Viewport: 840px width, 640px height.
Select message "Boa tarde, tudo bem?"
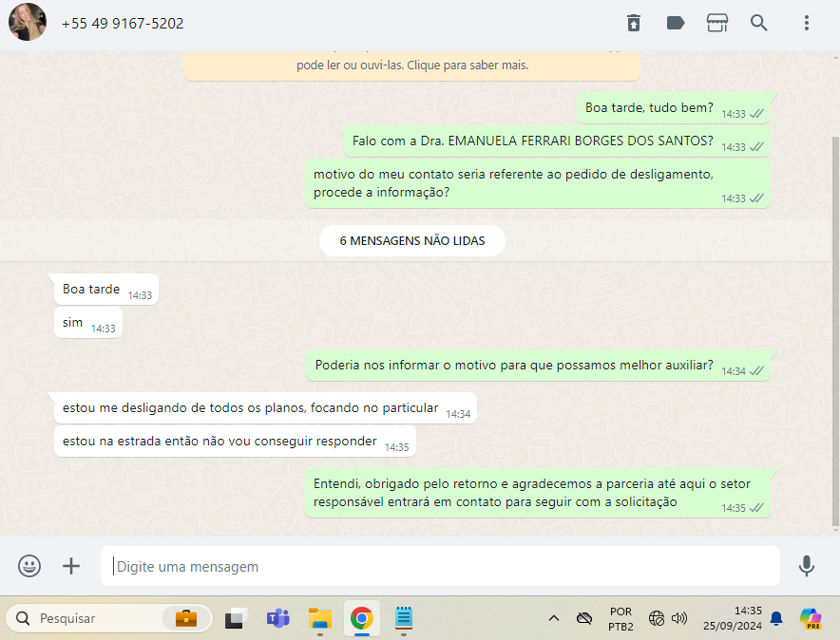674,108
